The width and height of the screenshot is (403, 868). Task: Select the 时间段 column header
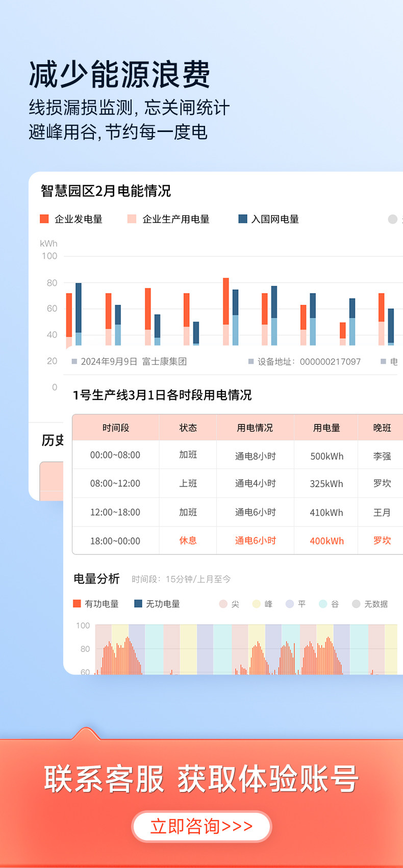(x=116, y=428)
